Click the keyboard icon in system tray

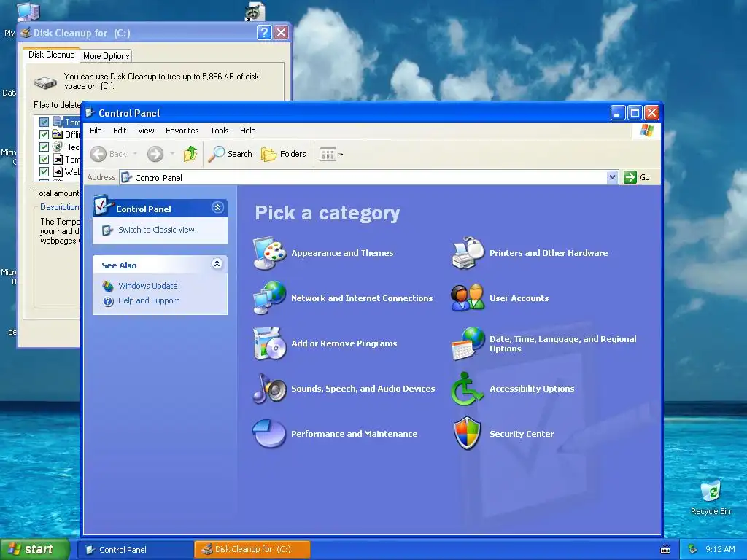click(x=665, y=550)
